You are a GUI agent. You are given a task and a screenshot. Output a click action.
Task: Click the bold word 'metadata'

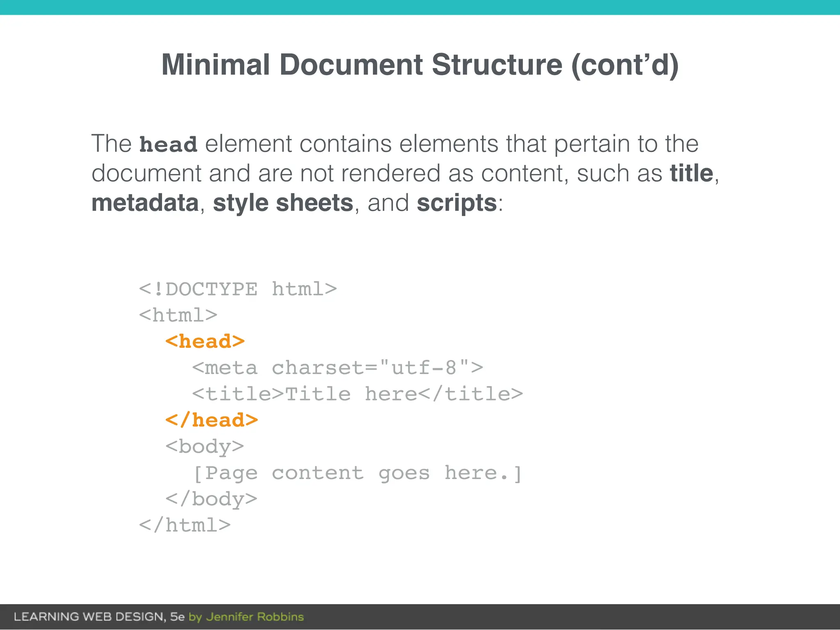(x=145, y=203)
